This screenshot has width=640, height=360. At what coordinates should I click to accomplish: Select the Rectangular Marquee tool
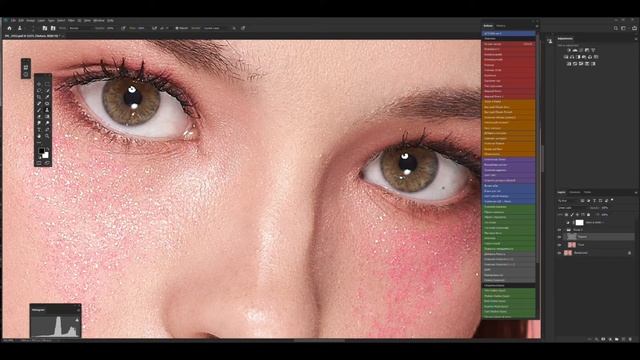tap(47, 84)
